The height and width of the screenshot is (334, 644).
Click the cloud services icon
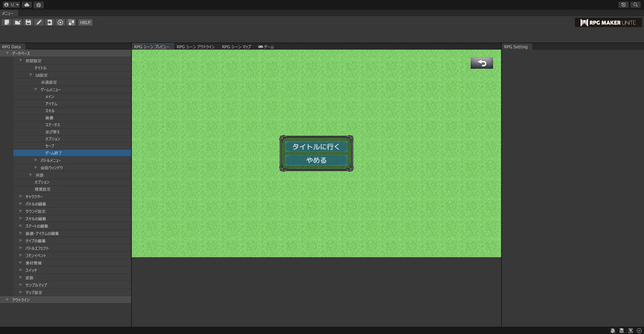click(27, 5)
